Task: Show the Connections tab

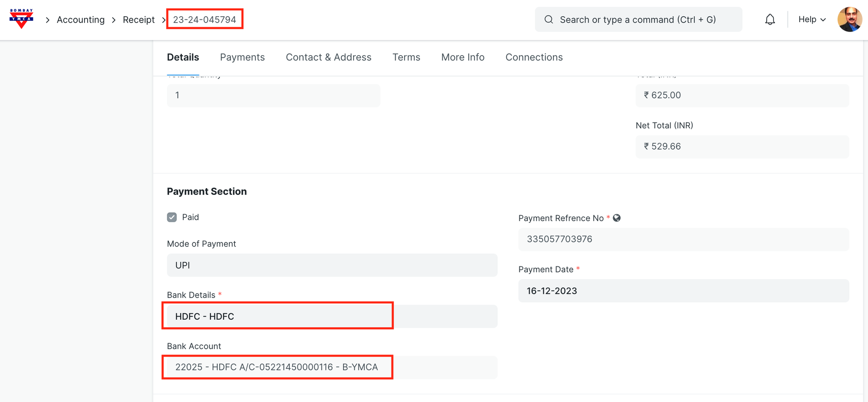Action: pyautogui.click(x=534, y=57)
